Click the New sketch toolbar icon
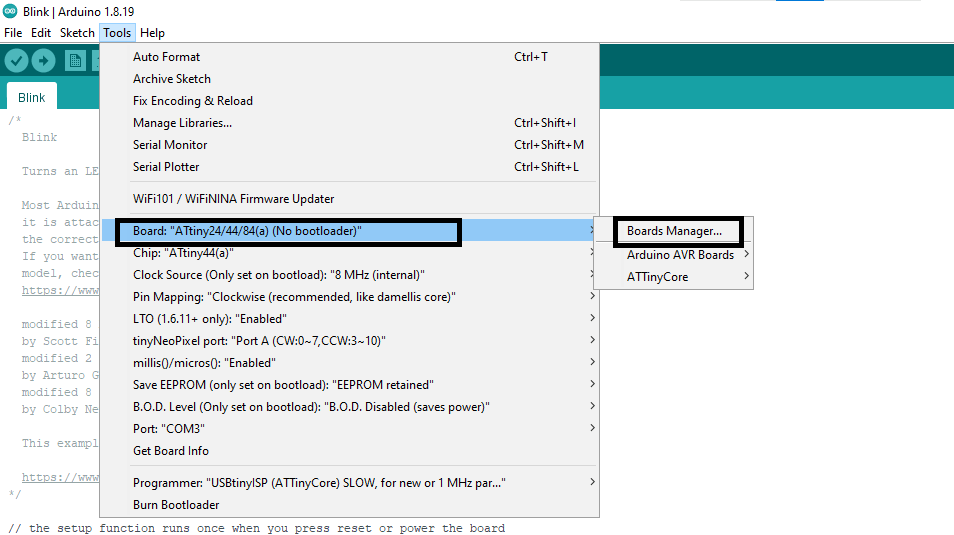The height and width of the screenshot is (535, 954). (x=75, y=60)
